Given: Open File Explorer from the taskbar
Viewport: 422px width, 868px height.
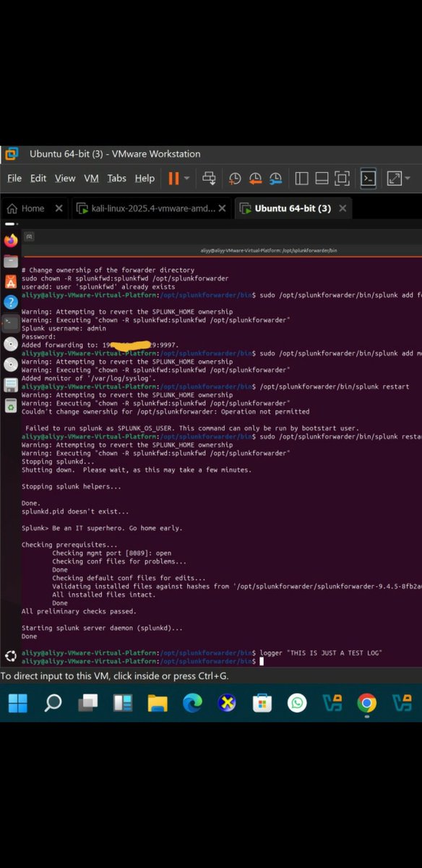Looking at the screenshot, I should [x=158, y=702].
